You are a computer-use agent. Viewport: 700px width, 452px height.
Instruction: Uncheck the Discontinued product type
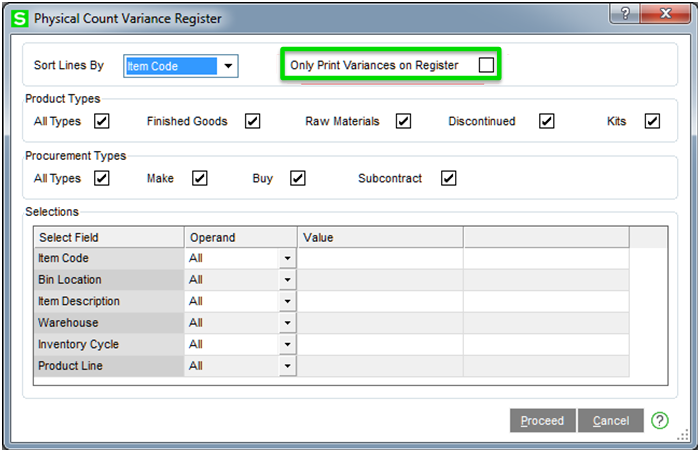pyautogui.click(x=546, y=121)
